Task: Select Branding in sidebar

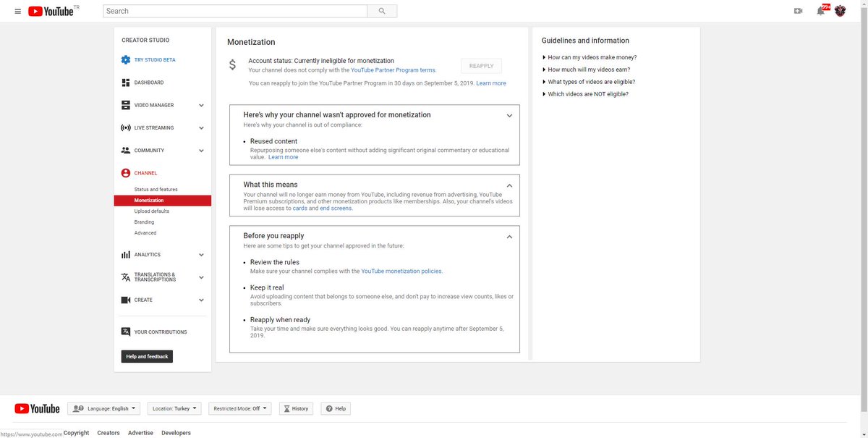Action: [144, 222]
